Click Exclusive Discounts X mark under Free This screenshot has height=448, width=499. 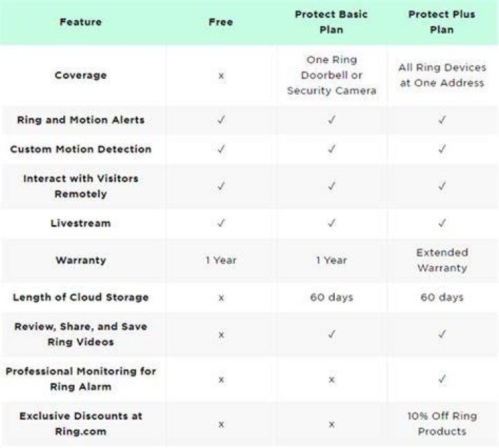[x=221, y=424]
